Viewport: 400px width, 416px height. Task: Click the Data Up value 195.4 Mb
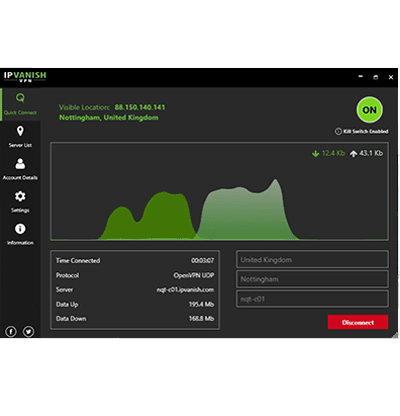pyautogui.click(x=202, y=304)
